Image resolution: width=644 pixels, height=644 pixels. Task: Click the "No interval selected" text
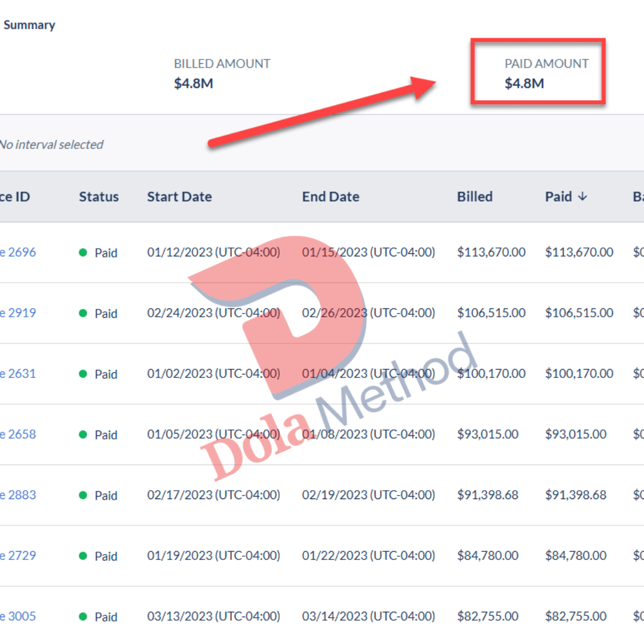[x=51, y=144]
